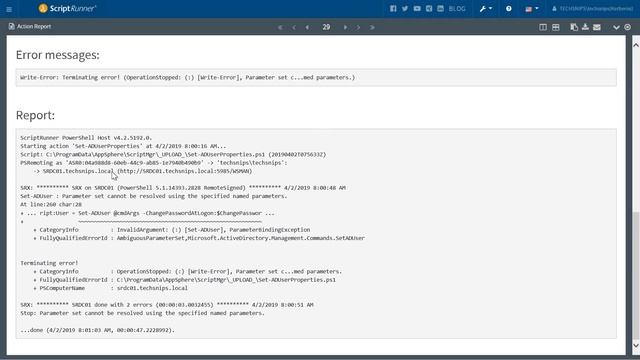Collapse the report panel using the chevron
640x360 pixels.
click(x=616, y=27)
